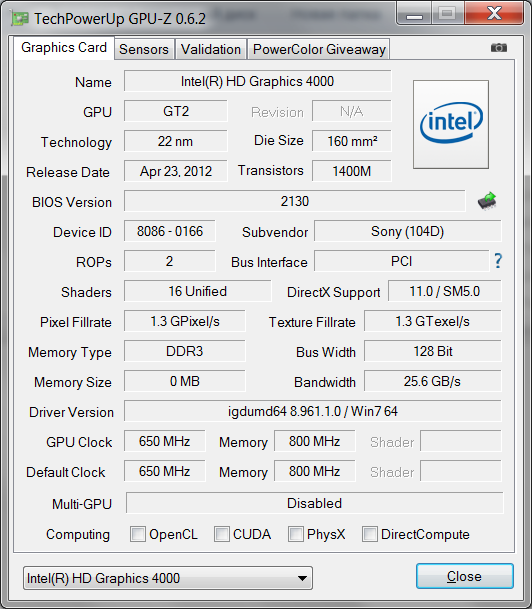532x609 pixels.
Task: Click the Computing label
Action: pyautogui.click(x=78, y=534)
